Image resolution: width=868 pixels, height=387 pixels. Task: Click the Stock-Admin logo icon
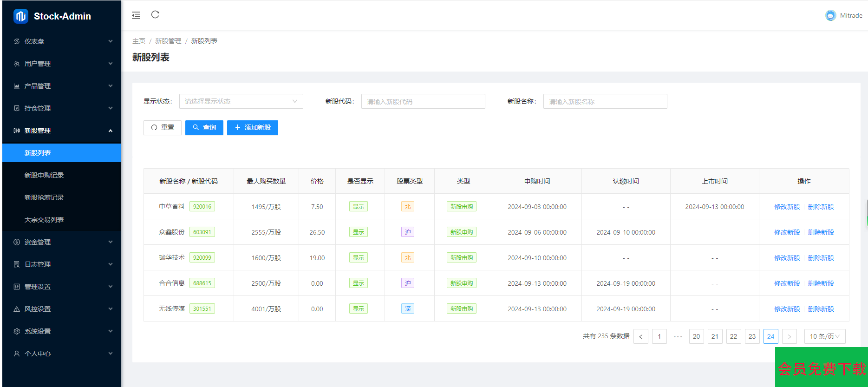(20, 16)
